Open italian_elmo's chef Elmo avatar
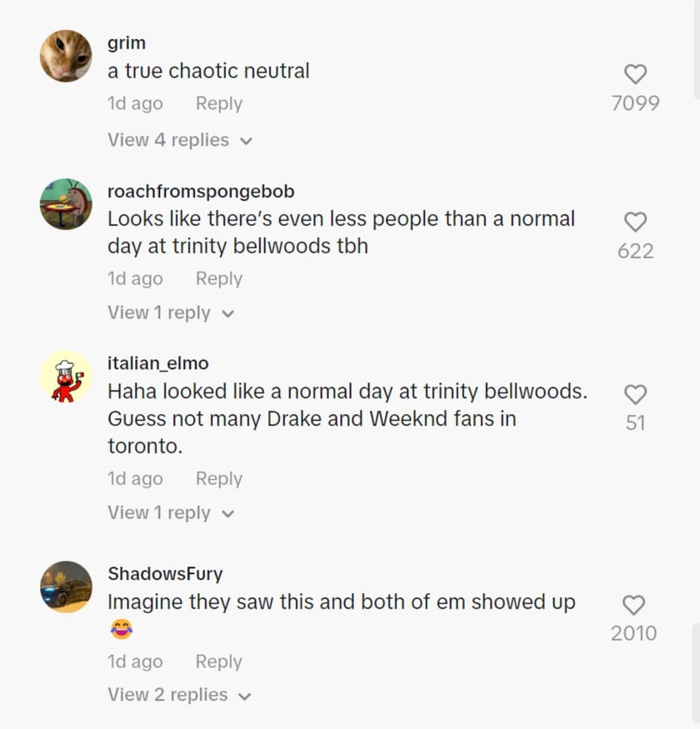The width and height of the screenshot is (700, 729). click(66, 377)
